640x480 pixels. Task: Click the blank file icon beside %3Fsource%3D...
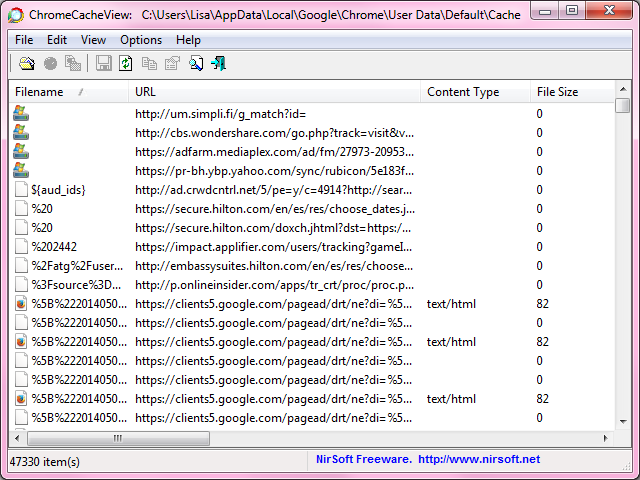tap(21, 284)
